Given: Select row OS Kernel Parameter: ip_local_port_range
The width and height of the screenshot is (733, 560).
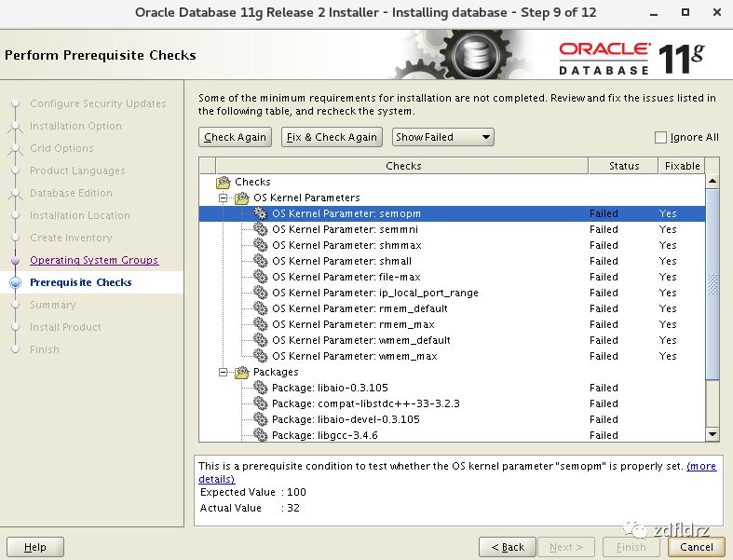Looking at the screenshot, I should coord(452,293).
